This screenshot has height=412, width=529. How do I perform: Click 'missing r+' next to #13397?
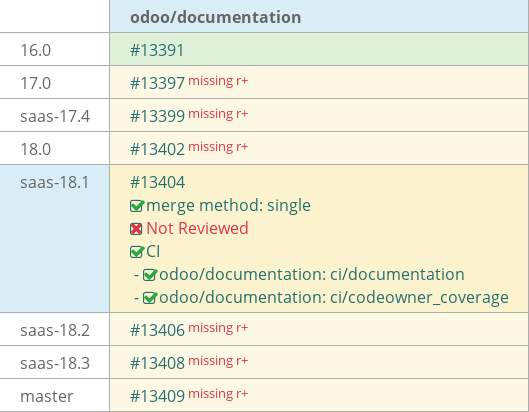tap(218, 81)
